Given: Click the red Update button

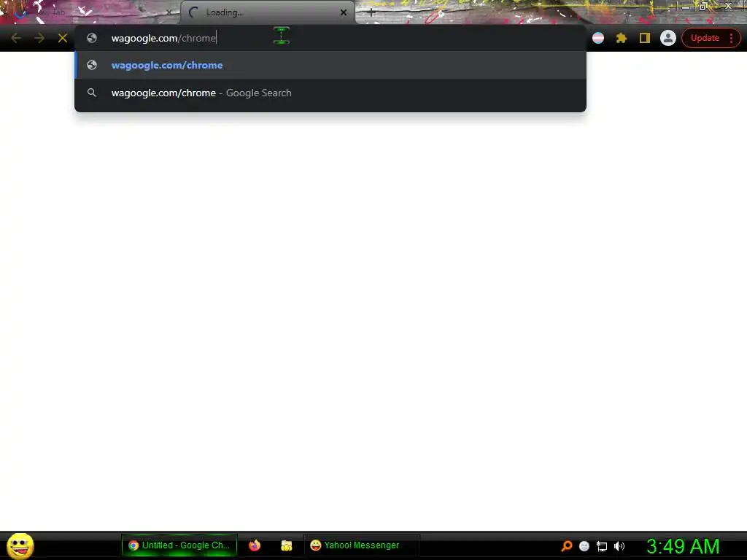Looking at the screenshot, I should pyautogui.click(x=705, y=38).
